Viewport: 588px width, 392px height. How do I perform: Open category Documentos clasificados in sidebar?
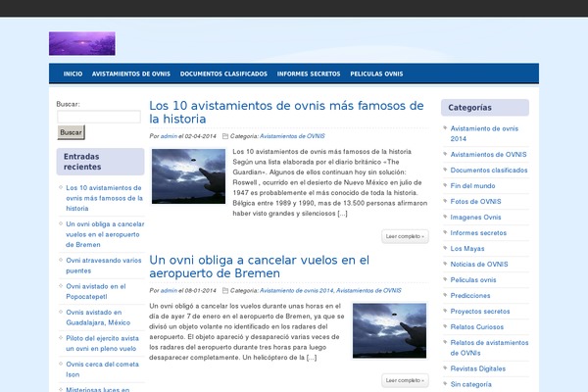(x=489, y=171)
